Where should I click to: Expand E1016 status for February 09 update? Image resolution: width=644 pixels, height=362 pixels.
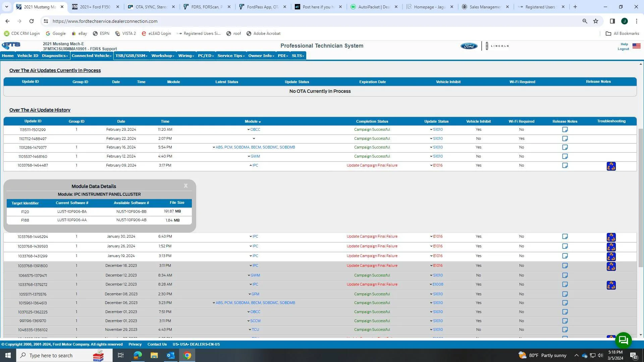(436, 166)
